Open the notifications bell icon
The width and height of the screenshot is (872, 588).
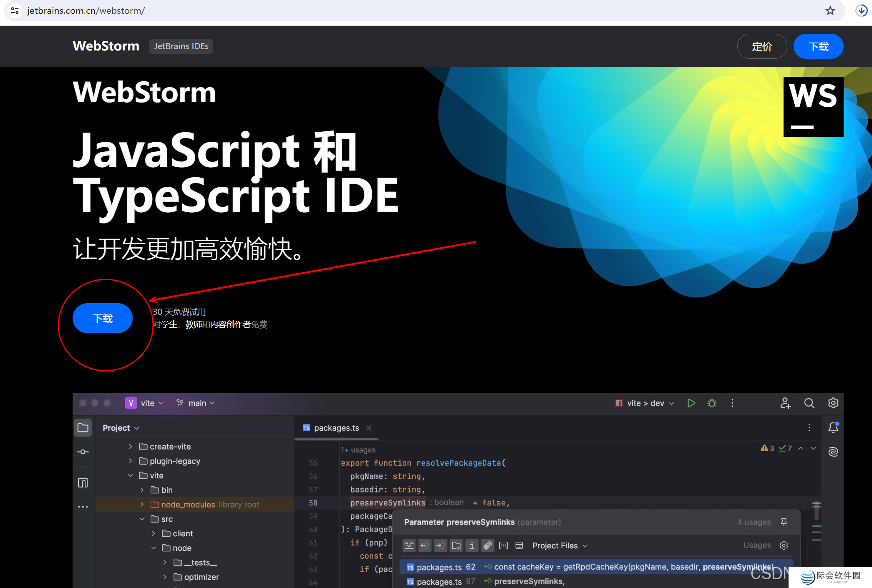coord(833,427)
